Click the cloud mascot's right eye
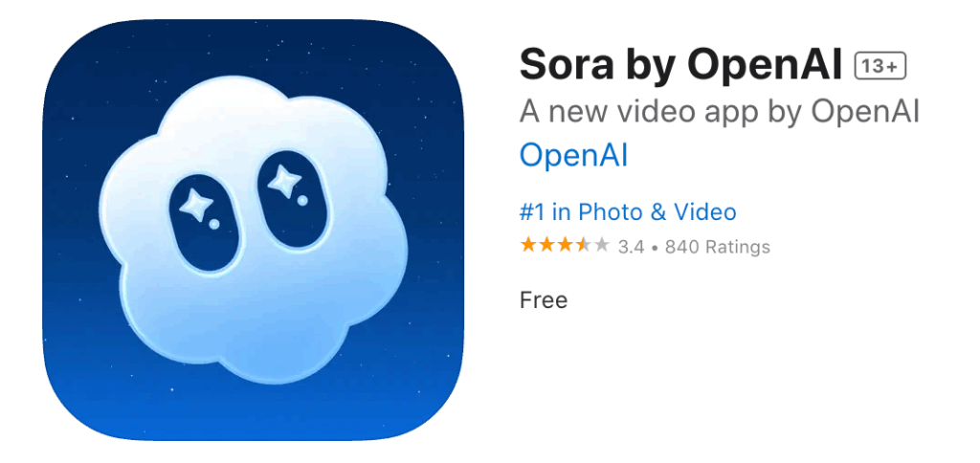980x463 pixels. (290, 196)
